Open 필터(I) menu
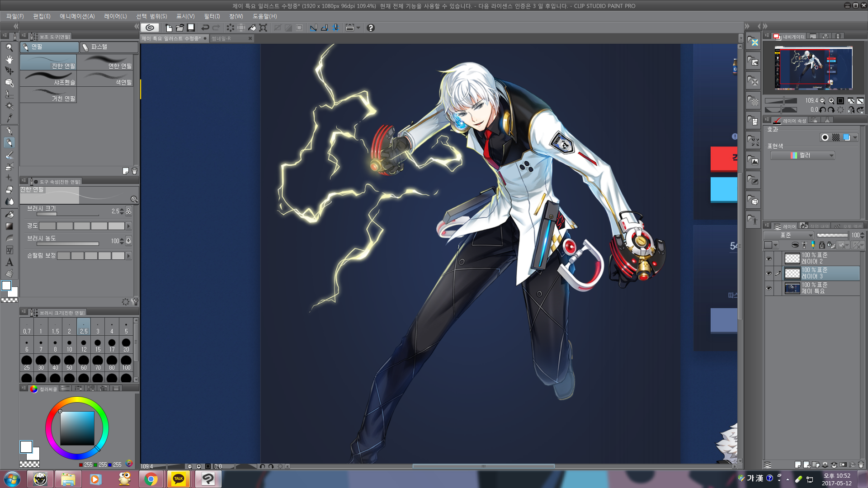 (x=212, y=16)
